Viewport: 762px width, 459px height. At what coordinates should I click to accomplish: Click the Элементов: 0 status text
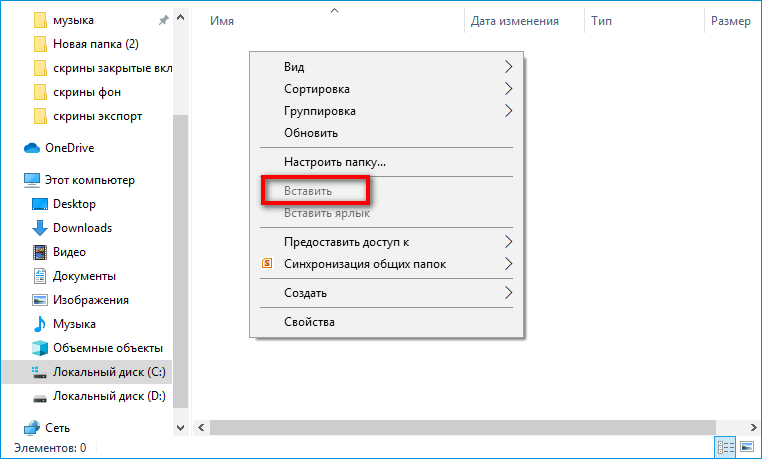pyautogui.click(x=50, y=447)
